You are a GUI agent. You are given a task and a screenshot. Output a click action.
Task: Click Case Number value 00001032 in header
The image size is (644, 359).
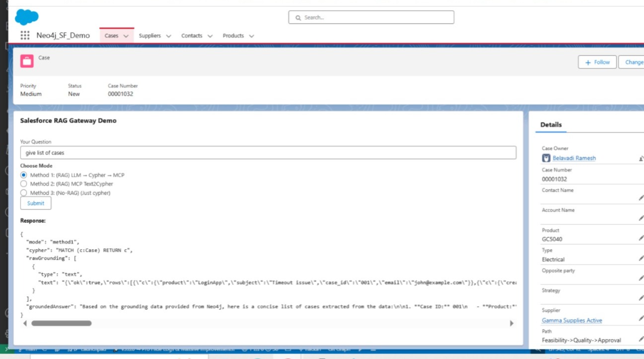pyautogui.click(x=121, y=94)
